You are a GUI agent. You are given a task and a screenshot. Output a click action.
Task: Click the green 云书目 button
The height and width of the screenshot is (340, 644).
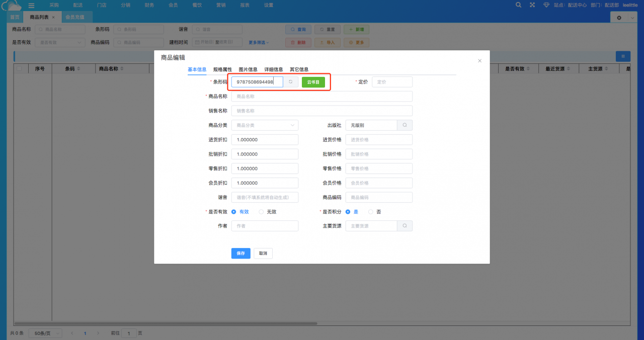313,82
